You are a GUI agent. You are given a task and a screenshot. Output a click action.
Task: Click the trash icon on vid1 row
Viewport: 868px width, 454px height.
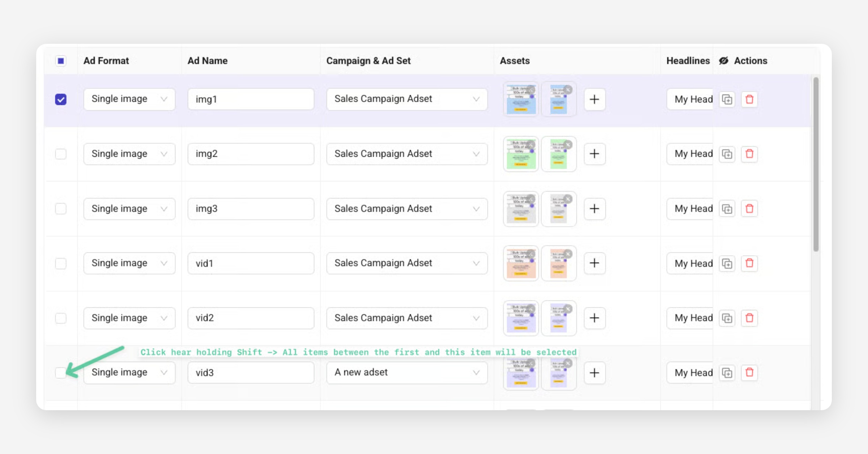tap(749, 263)
